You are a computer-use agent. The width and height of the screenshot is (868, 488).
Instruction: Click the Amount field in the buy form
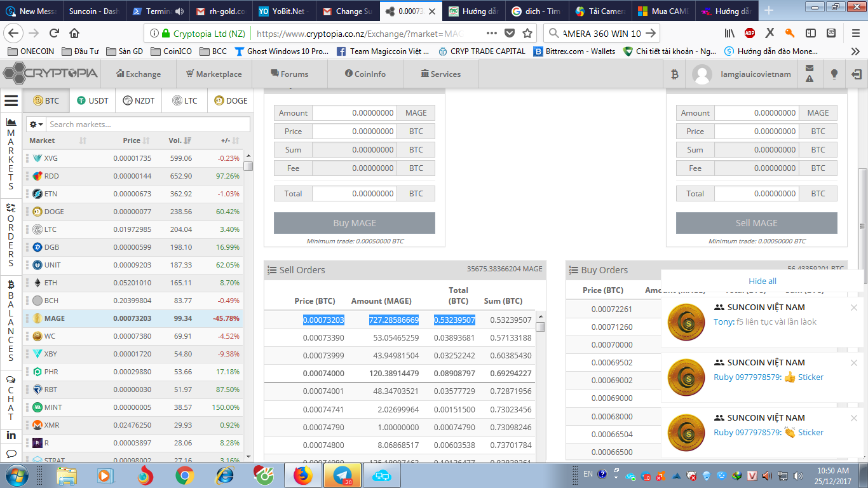pos(355,113)
